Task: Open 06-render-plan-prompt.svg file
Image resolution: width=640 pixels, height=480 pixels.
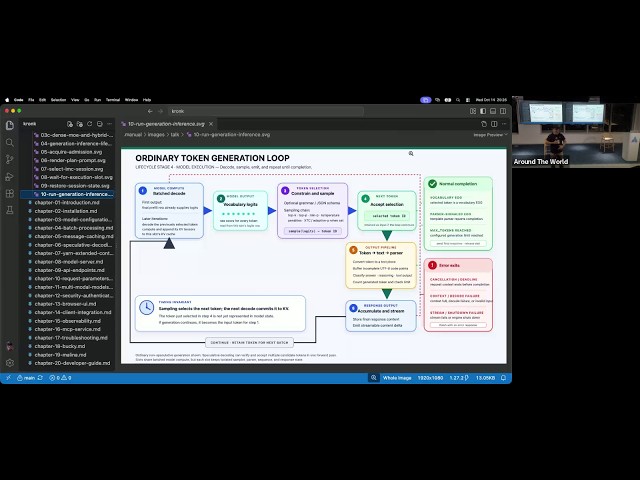Action: click(x=68, y=160)
